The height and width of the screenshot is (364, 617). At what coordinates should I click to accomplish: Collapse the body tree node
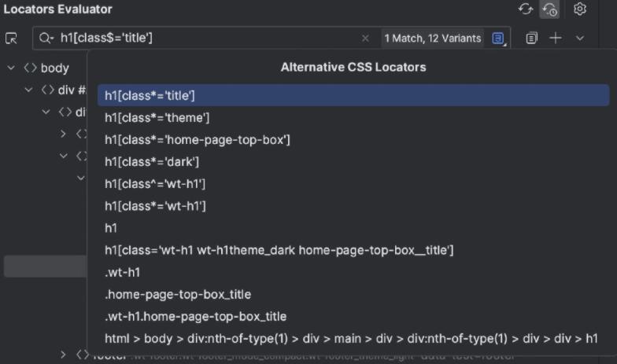(x=11, y=68)
